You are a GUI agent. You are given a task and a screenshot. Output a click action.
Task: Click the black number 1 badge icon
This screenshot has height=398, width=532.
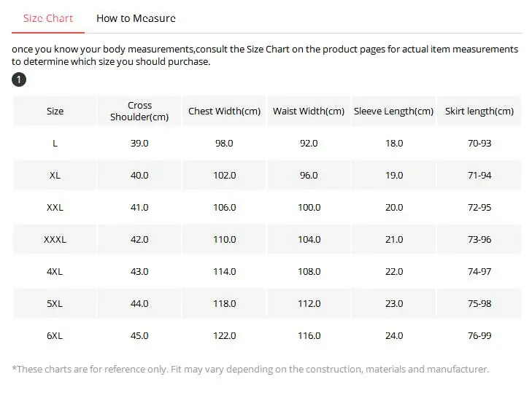[19, 79]
